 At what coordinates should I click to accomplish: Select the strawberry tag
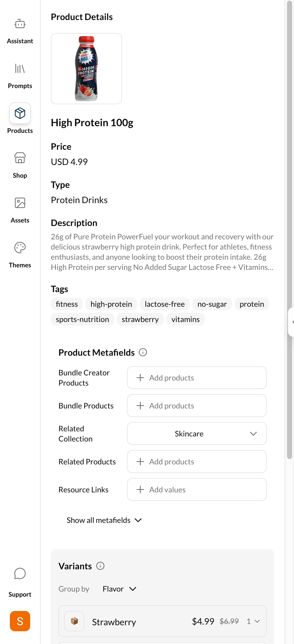click(140, 319)
